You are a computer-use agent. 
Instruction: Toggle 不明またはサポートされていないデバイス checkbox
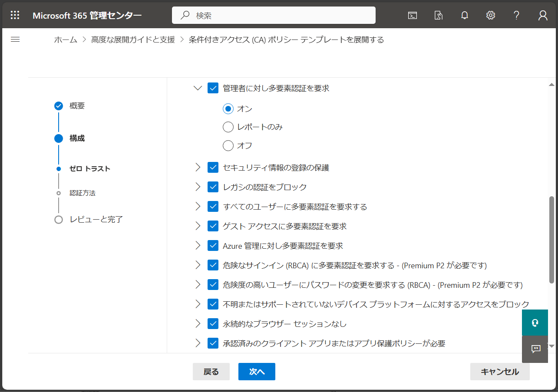click(213, 304)
